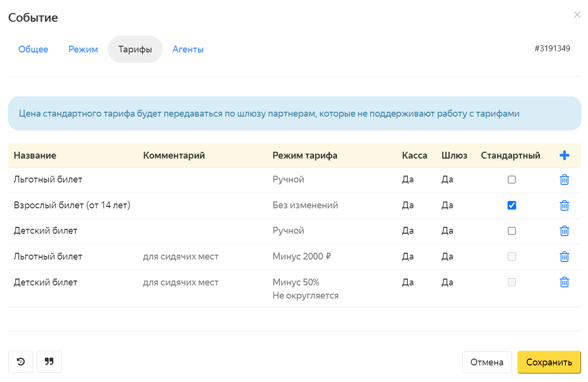Go to the Агенты tab
Image resolution: width=588 pixels, height=382 pixels.
click(188, 49)
